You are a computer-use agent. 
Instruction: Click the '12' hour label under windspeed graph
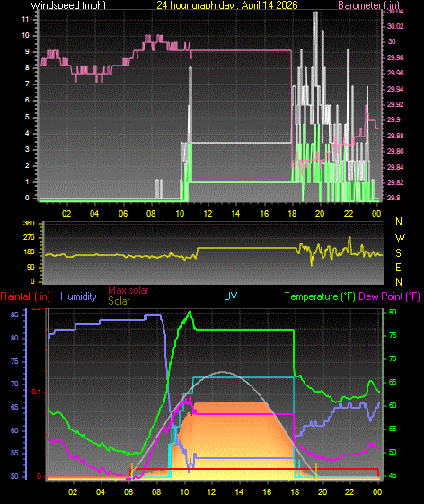pos(208,214)
